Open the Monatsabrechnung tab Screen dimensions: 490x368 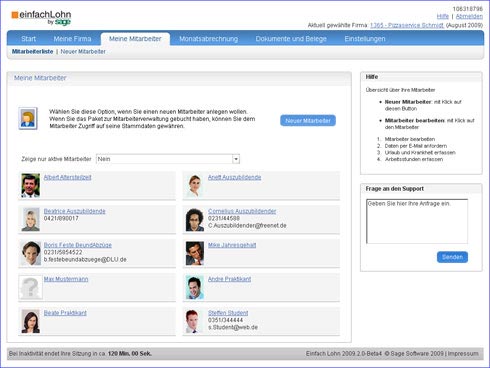(x=209, y=39)
